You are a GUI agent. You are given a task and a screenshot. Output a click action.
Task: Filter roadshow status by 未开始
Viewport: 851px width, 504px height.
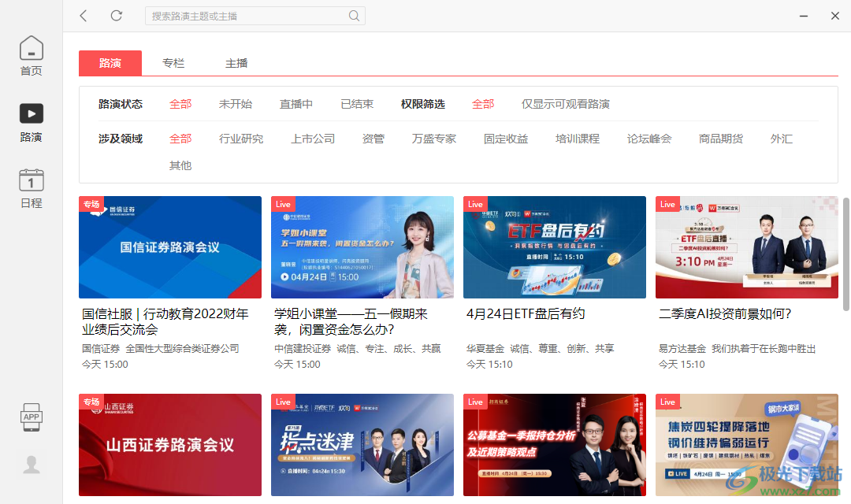236,104
